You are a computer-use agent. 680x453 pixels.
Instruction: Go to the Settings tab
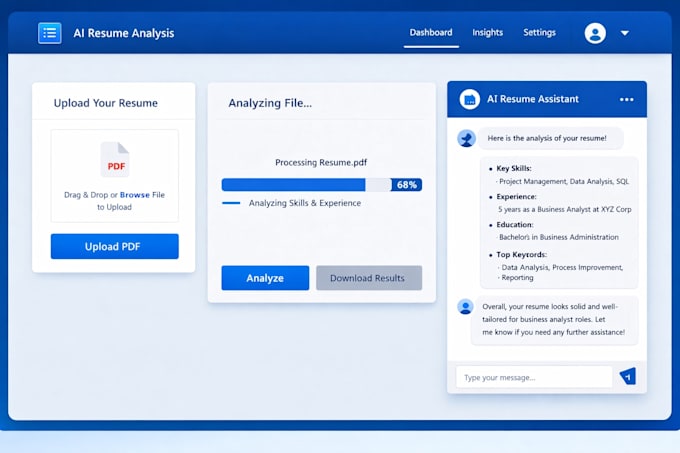tap(539, 33)
